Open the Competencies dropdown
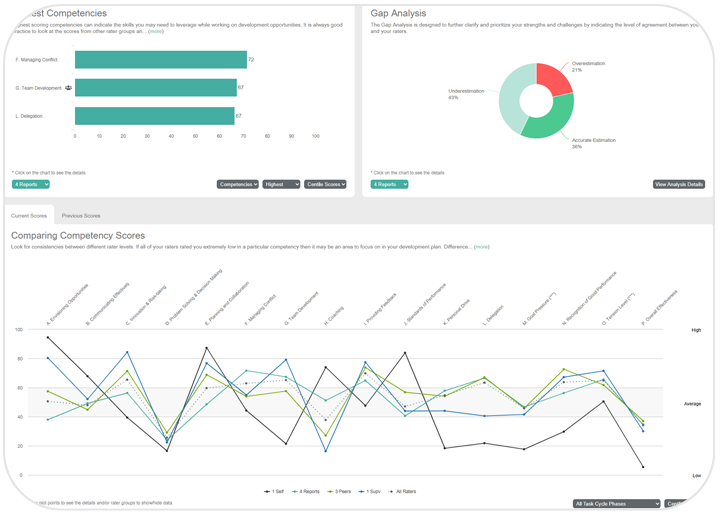This screenshot has width=725, height=515. pos(238,185)
